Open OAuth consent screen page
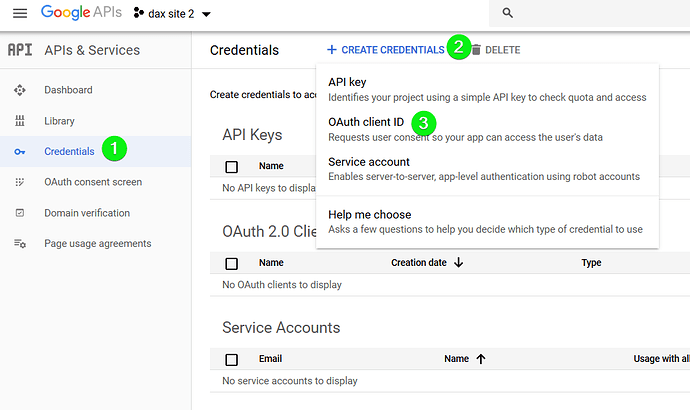 pos(93,182)
